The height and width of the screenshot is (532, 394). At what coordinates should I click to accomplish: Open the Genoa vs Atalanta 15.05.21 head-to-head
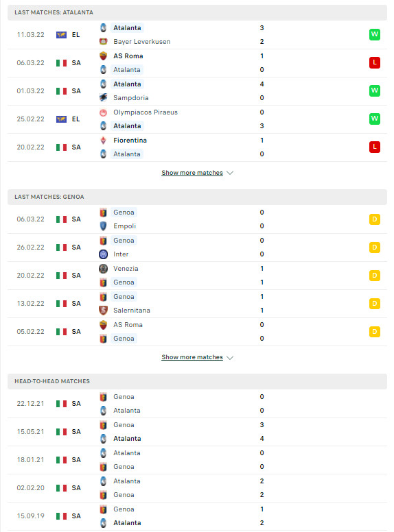pyautogui.click(x=197, y=432)
